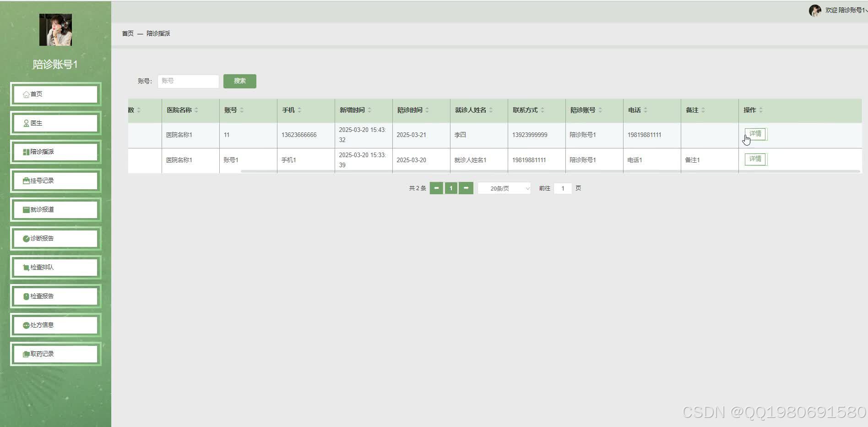Click the sidebar profile photo
Viewport: 868px width, 427px height.
[55, 30]
